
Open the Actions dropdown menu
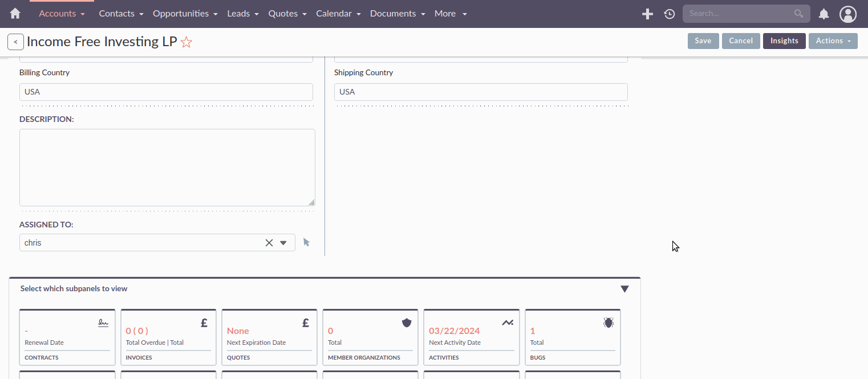click(x=833, y=40)
